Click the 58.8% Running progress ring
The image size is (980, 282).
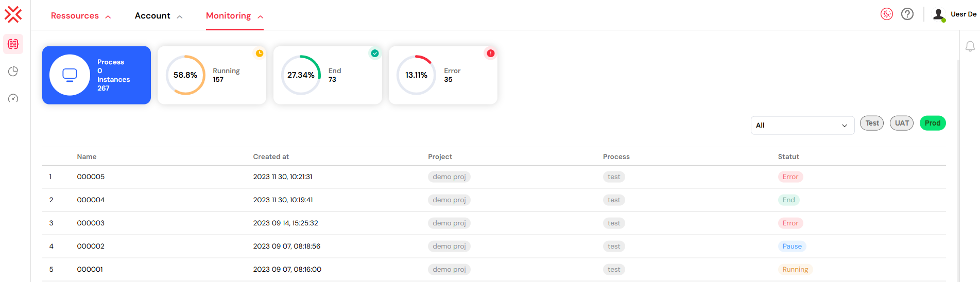pos(185,75)
